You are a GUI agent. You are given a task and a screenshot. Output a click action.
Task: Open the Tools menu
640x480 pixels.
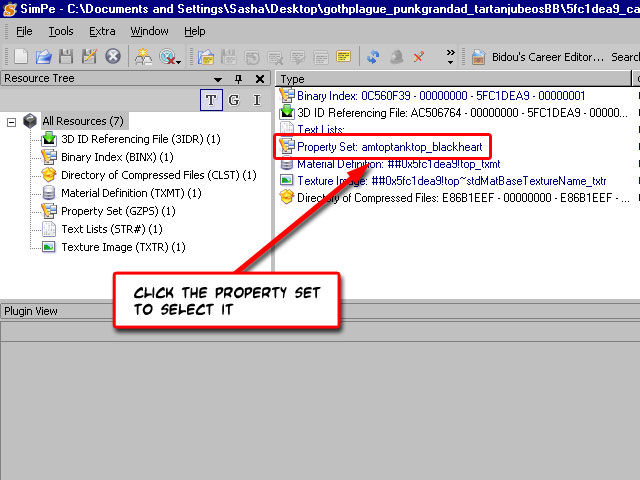[61, 31]
